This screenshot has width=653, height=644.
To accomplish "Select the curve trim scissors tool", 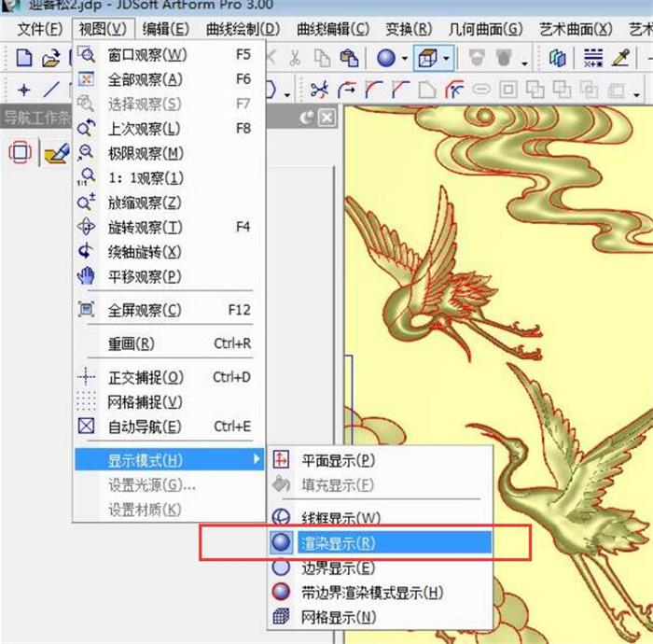I will (x=319, y=90).
